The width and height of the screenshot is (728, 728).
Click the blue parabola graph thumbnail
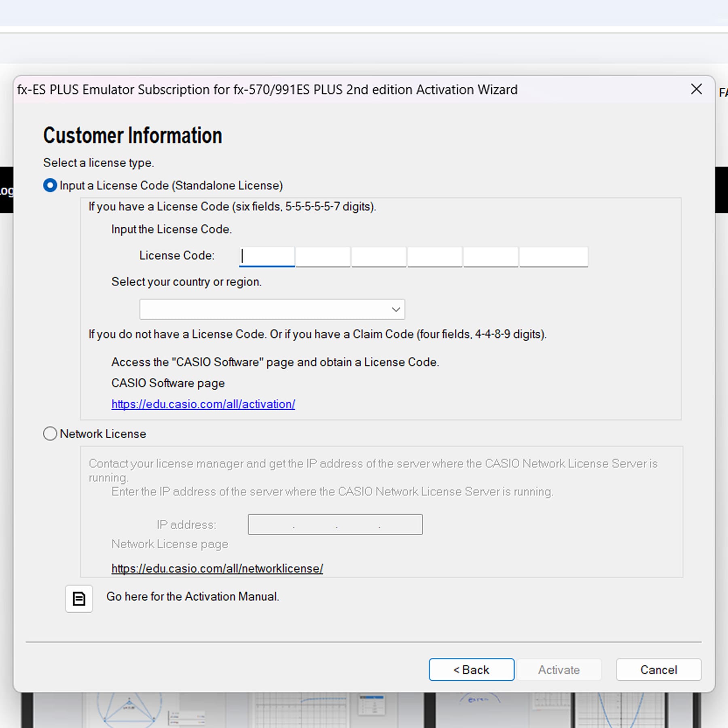coord(619,710)
